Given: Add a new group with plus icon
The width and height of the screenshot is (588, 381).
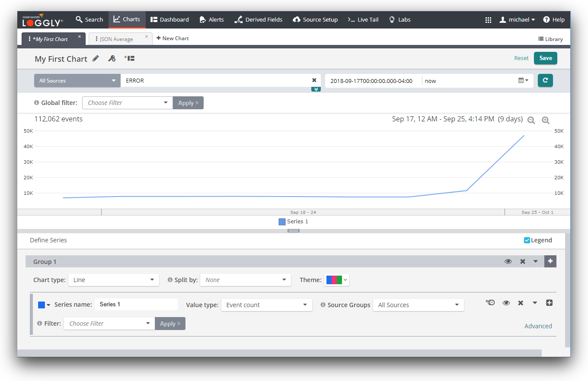Looking at the screenshot, I should [550, 261].
